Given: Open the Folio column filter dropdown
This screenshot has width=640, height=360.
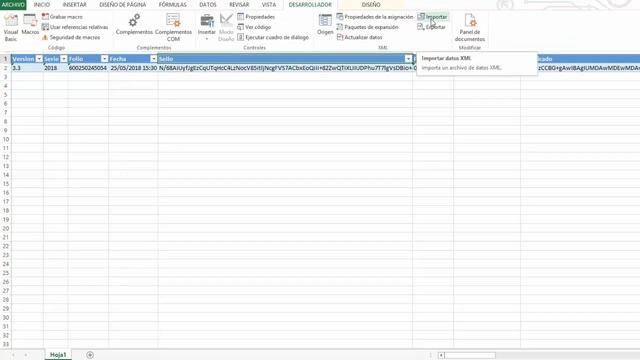Looking at the screenshot, I should [x=104, y=59].
